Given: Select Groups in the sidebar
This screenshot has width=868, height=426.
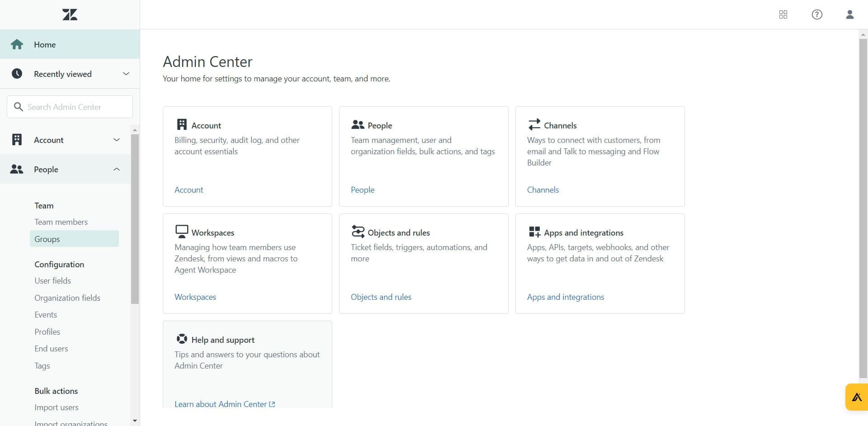Looking at the screenshot, I should (47, 239).
